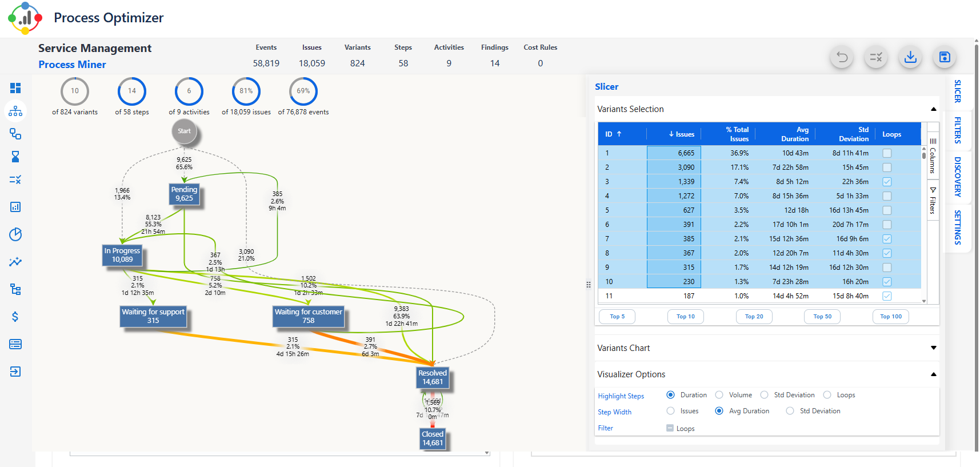Collapse the Visualizer Options section

click(933, 374)
